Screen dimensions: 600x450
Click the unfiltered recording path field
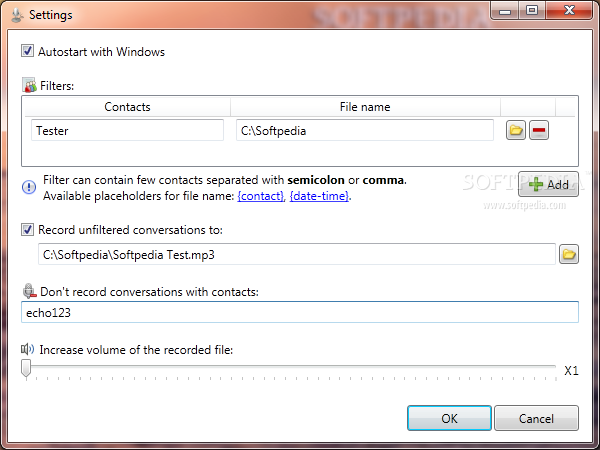295,254
